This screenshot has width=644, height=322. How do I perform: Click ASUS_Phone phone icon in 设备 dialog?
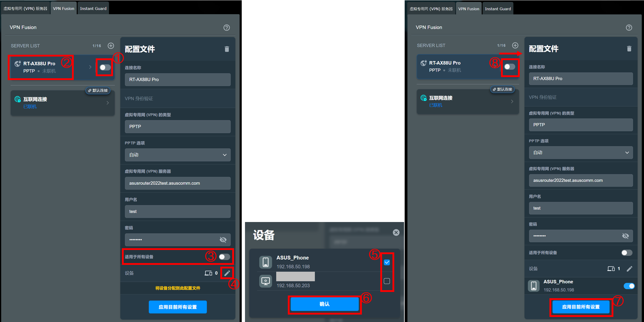pyautogui.click(x=266, y=262)
